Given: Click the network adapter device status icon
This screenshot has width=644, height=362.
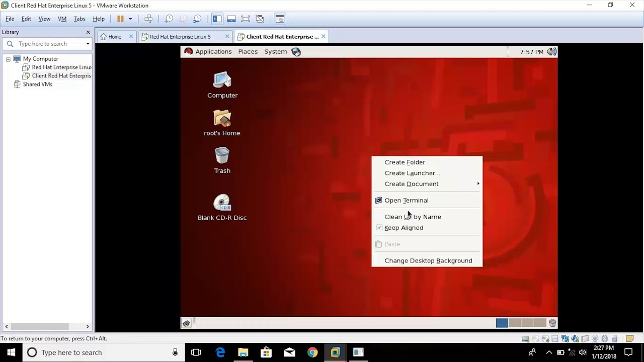Looking at the screenshot, I should (x=565, y=339).
